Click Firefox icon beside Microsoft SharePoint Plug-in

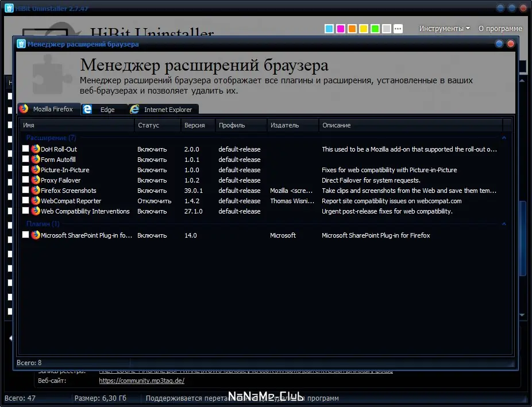(36, 235)
